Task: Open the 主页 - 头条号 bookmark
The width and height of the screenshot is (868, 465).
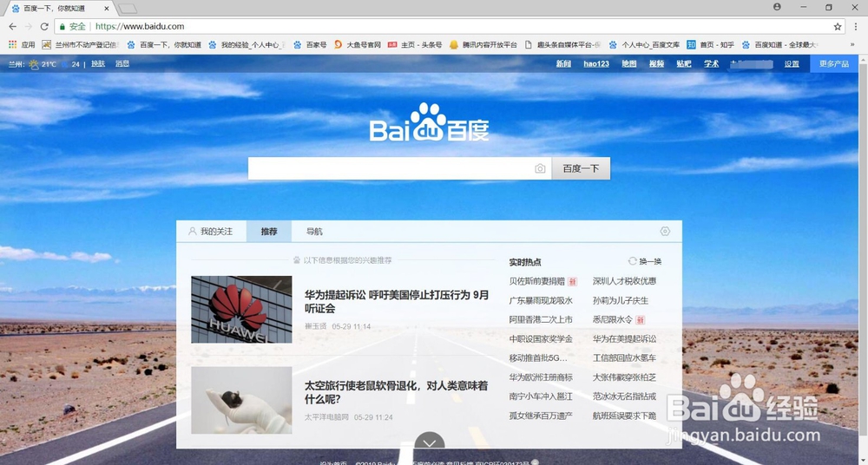Action: click(x=415, y=45)
